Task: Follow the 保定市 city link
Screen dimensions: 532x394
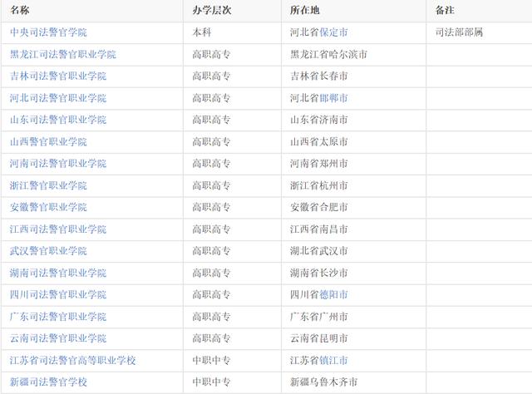Action: click(333, 32)
